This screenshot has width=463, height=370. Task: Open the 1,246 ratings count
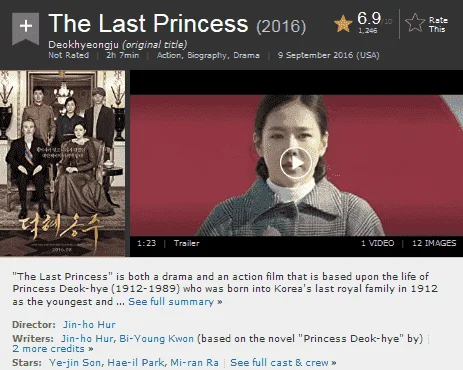[x=368, y=31]
